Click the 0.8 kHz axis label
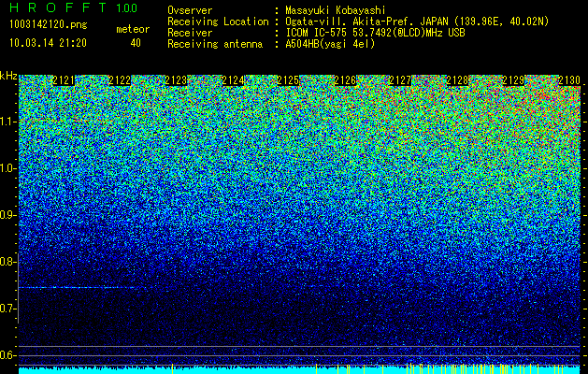Screen dimensions: 588x374 [8, 262]
